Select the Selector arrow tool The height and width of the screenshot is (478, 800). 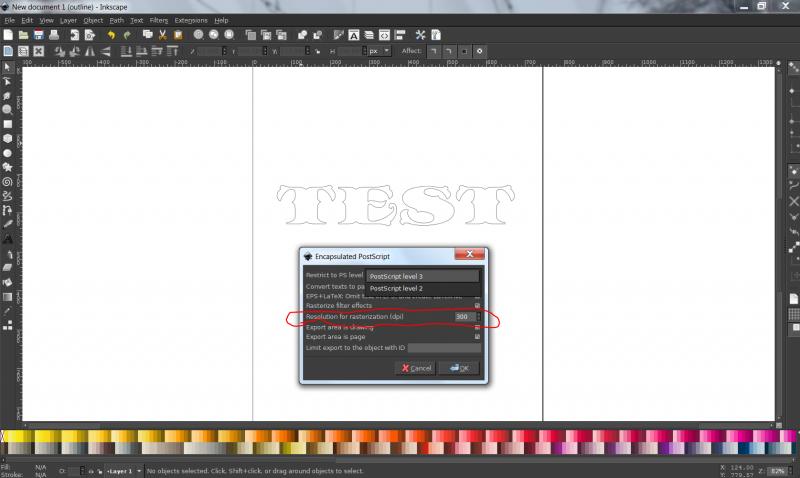click(7, 67)
